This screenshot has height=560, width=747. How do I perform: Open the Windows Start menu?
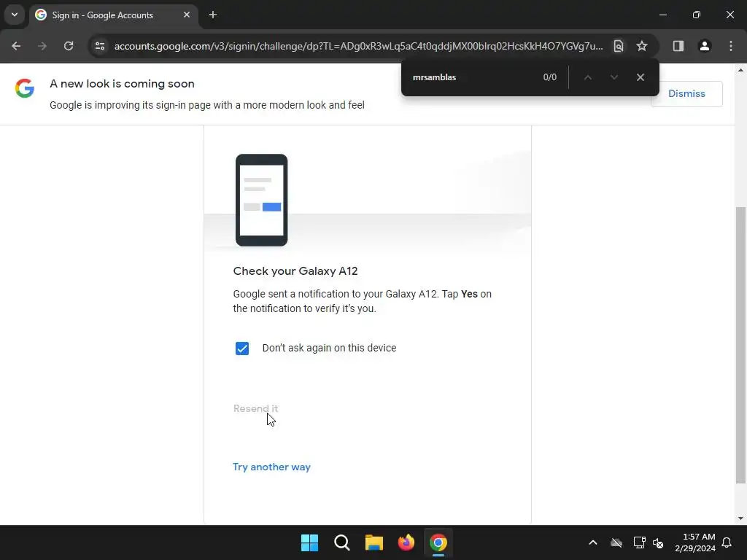[x=309, y=542]
